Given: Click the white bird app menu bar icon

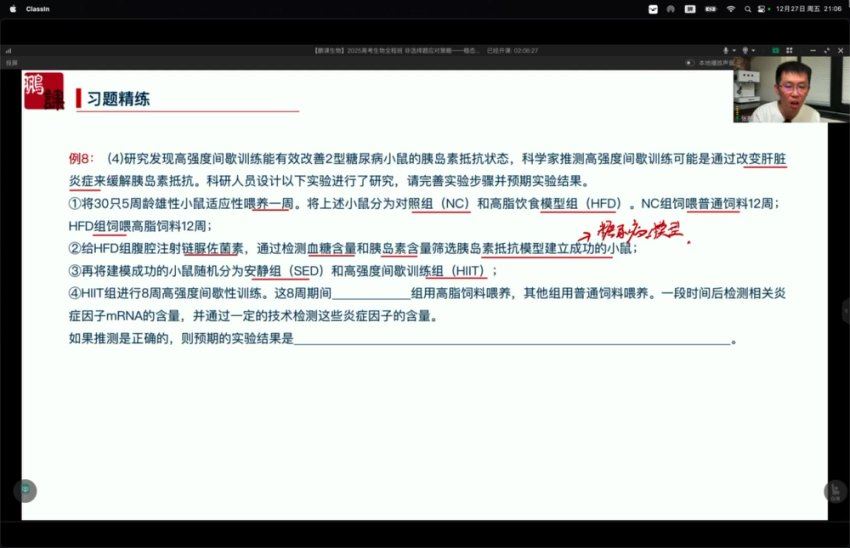Looking at the screenshot, I should (653, 9).
